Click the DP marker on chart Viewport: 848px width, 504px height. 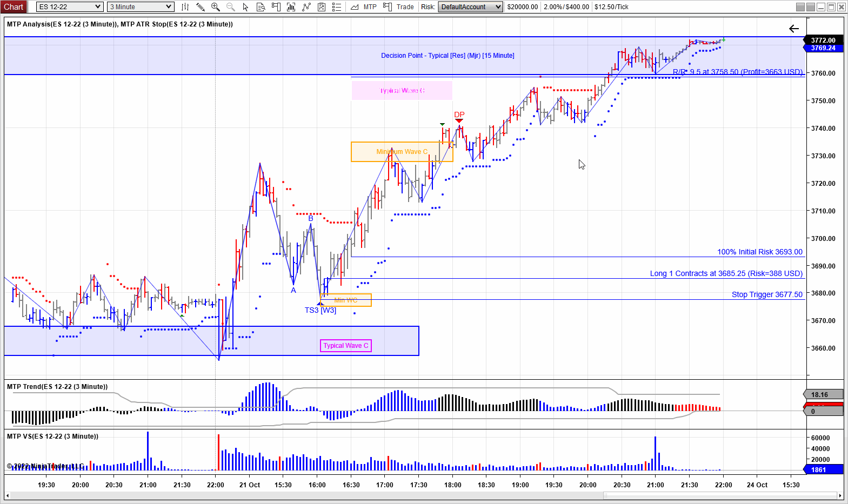point(459,115)
